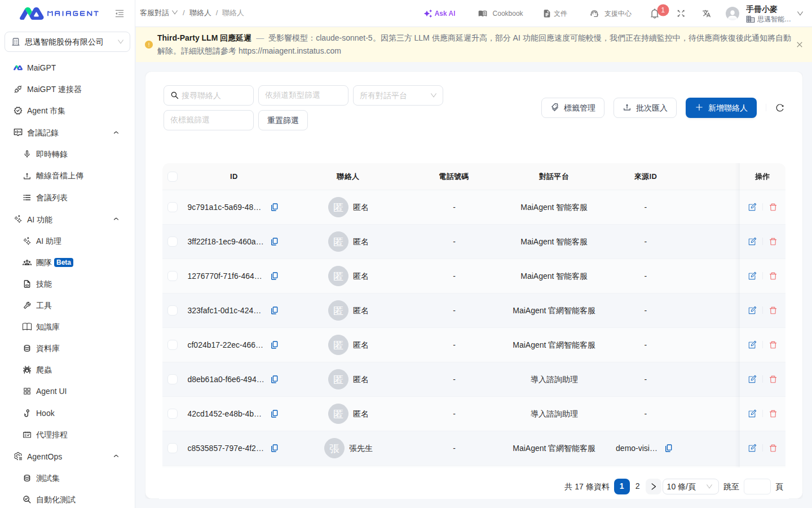Open the 思邁智能股份有限公司 organization selector
This screenshot has width=812, height=508.
pyautogui.click(x=68, y=42)
